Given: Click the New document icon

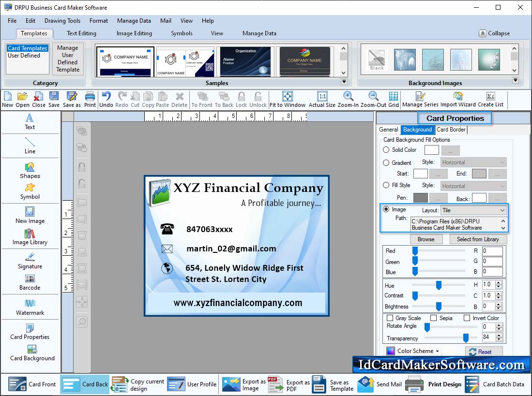Looking at the screenshot, I should [x=7, y=100].
